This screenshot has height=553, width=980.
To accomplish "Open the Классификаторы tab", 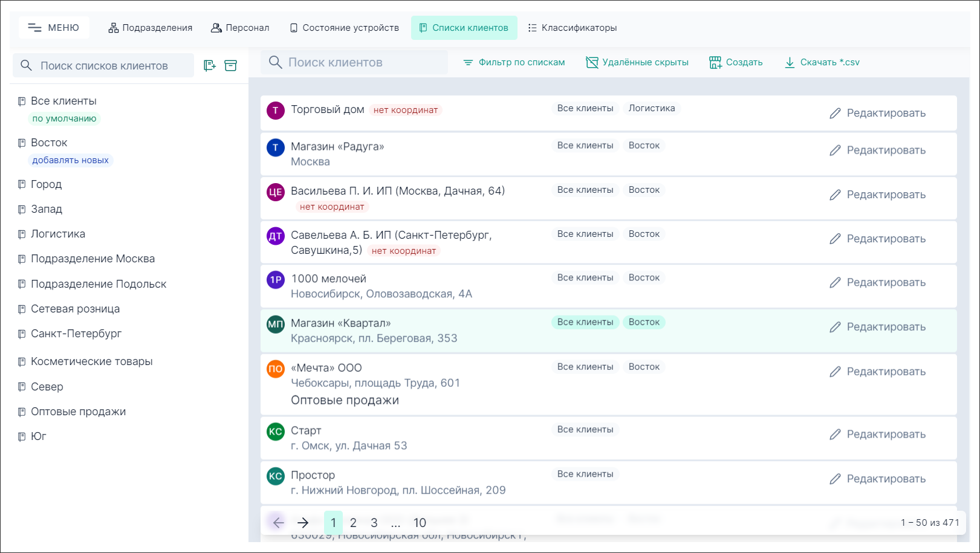I will [572, 28].
